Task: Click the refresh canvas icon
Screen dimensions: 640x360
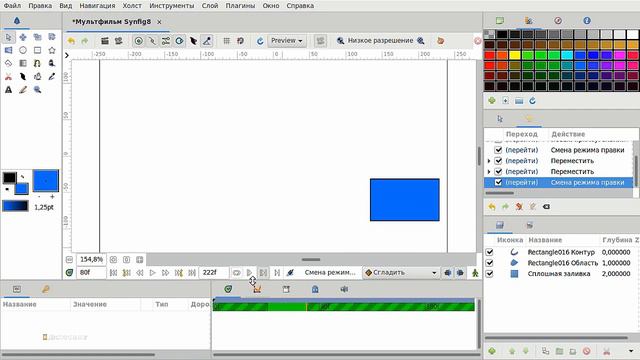Action: 260,41
